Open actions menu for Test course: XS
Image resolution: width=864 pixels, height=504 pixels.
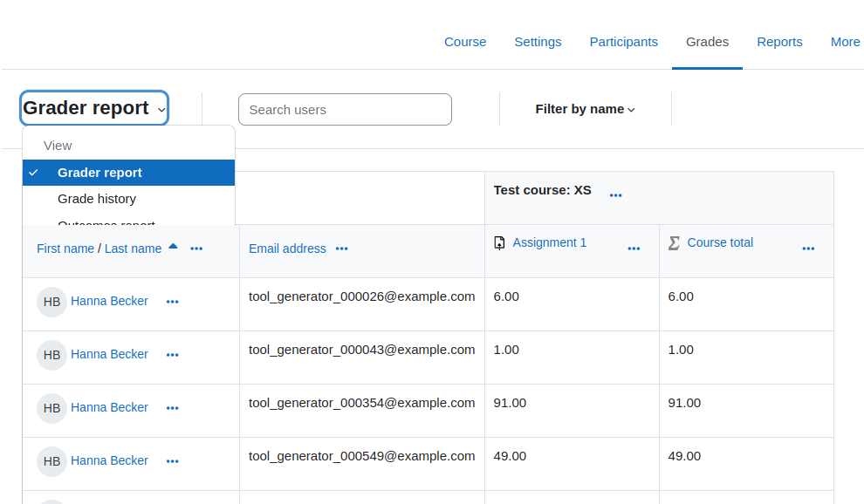point(615,195)
